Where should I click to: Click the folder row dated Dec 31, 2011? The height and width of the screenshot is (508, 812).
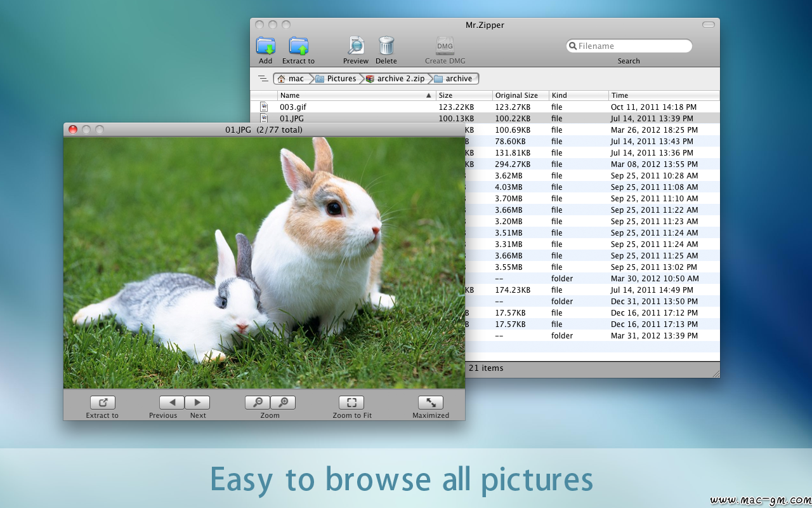(x=593, y=302)
